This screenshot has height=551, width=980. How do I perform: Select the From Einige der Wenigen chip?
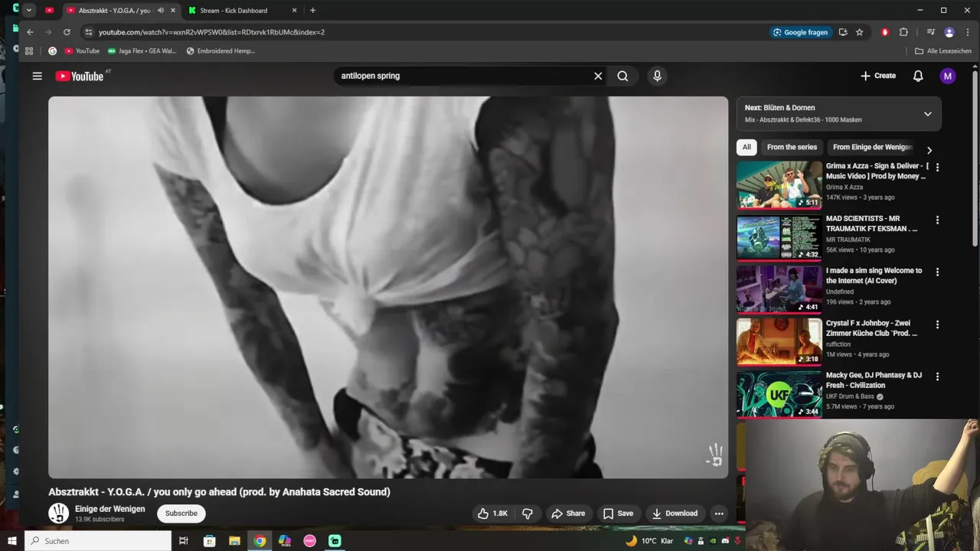pyautogui.click(x=872, y=147)
